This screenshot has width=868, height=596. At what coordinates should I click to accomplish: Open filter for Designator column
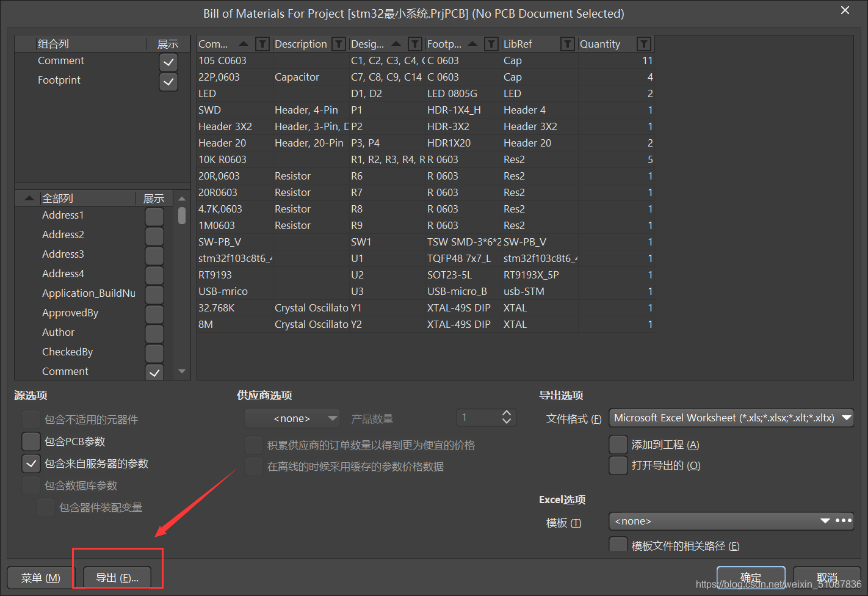414,44
